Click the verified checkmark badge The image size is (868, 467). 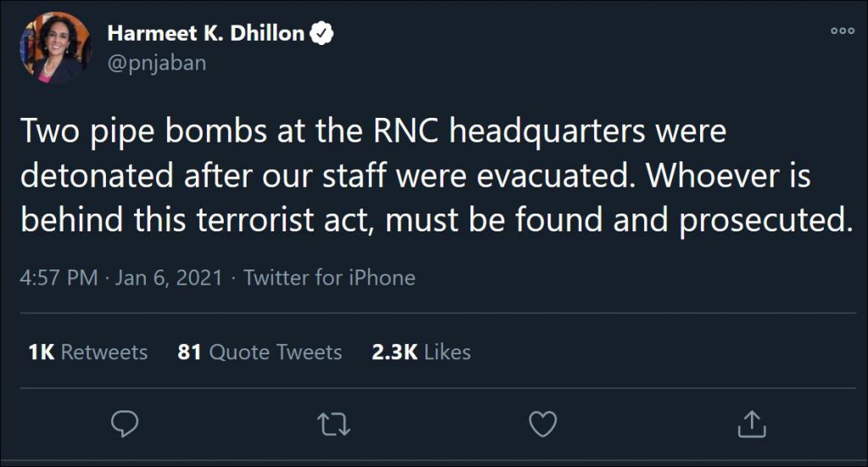click(323, 34)
